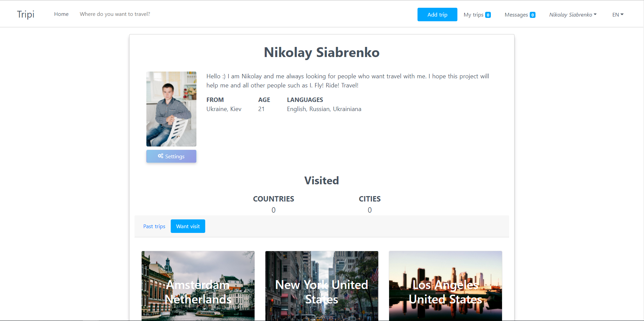The width and height of the screenshot is (644, 321).
Task: Open the Amsterdam Netherlands card
Action: click(x=198, y=286)
